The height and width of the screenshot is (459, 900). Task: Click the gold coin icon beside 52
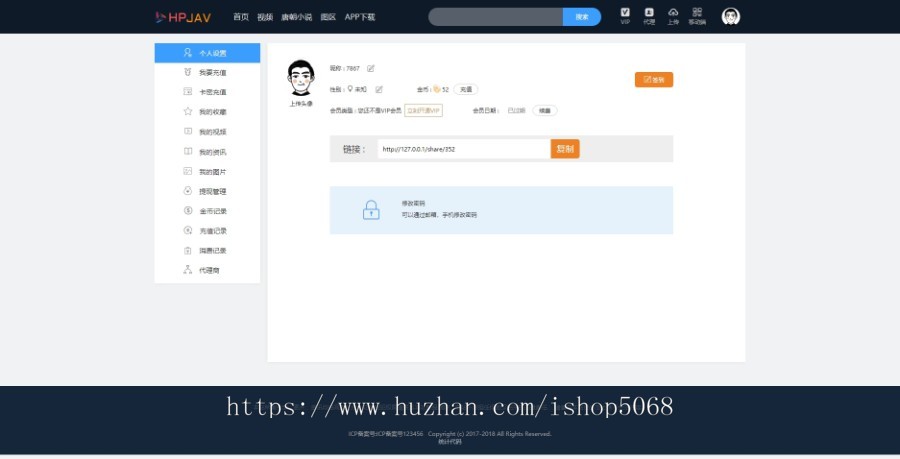(437, 89)
